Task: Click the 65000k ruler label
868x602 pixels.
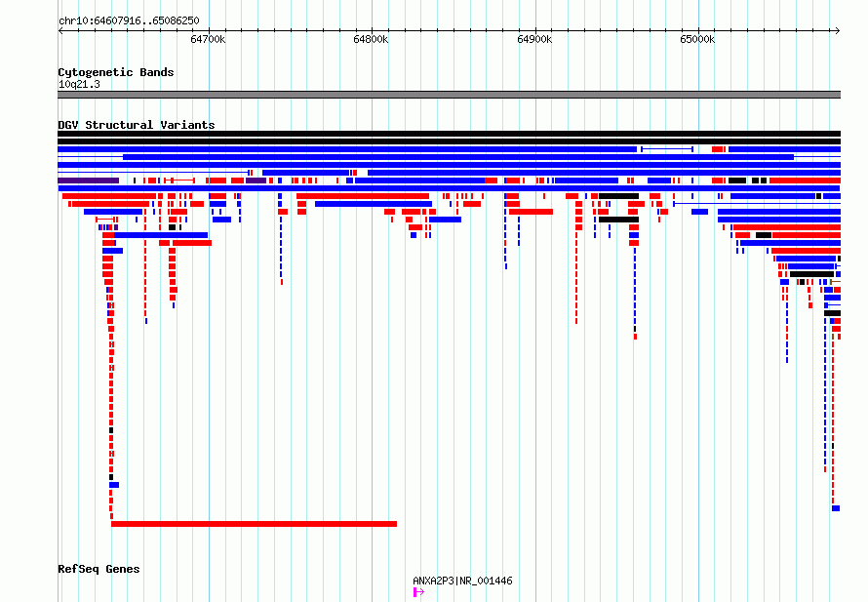Action: pyautogui.click(x=697, y=39)
